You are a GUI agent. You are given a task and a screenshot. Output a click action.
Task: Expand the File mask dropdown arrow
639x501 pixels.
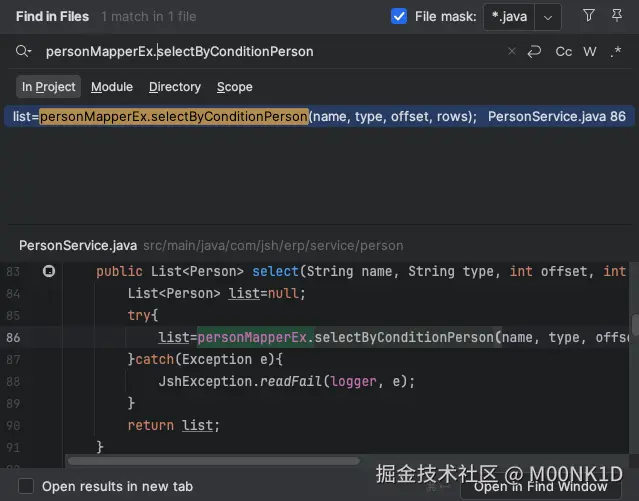pyautogui.click(x=548, y=17)
